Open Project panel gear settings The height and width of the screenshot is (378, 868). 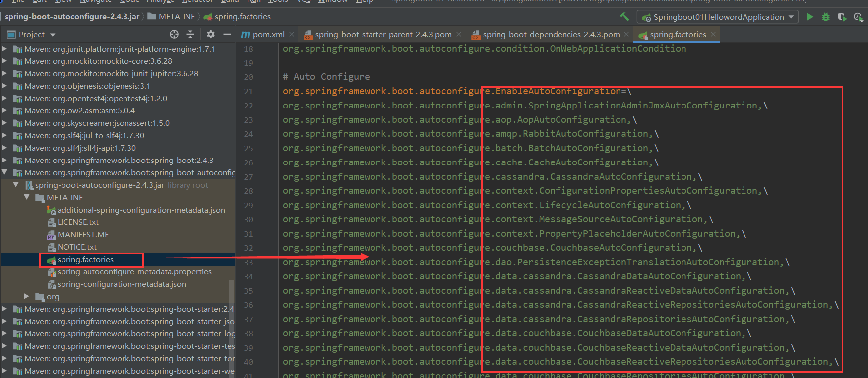tap(211, 34)
